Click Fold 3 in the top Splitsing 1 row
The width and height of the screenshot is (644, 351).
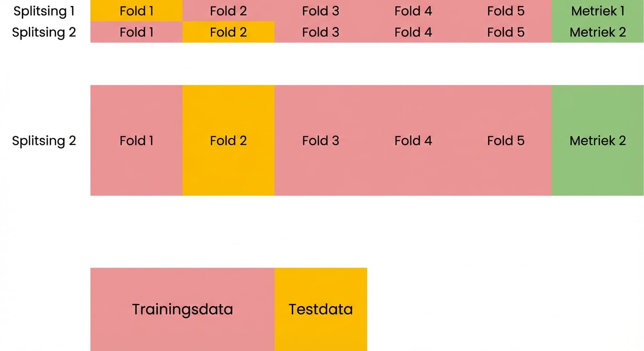pos(321,11)
